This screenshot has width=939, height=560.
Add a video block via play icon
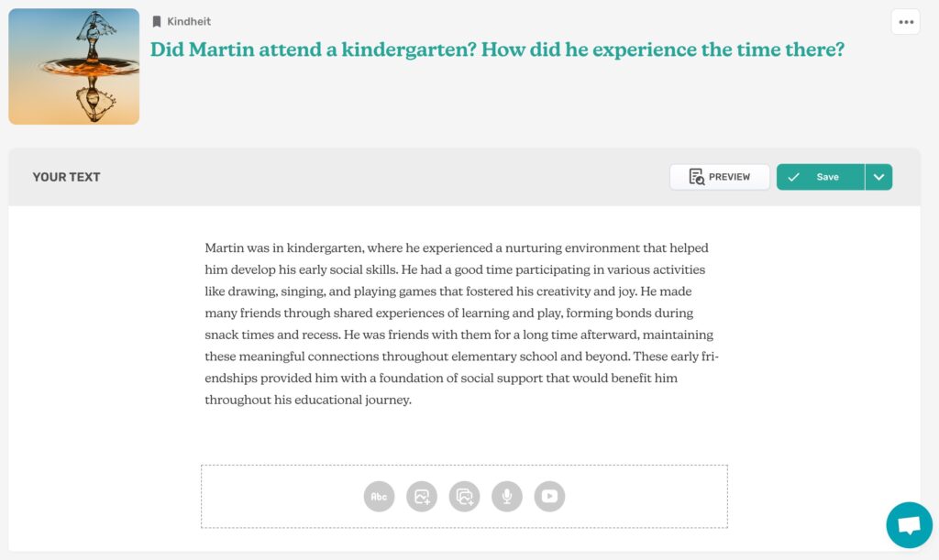coord(550,497)
